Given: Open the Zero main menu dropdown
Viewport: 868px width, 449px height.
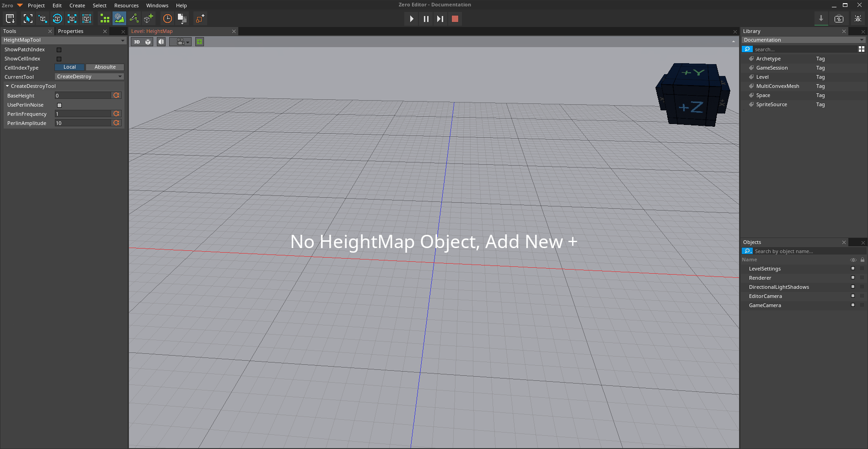Looking at the screenshot, I should point(12,5).
